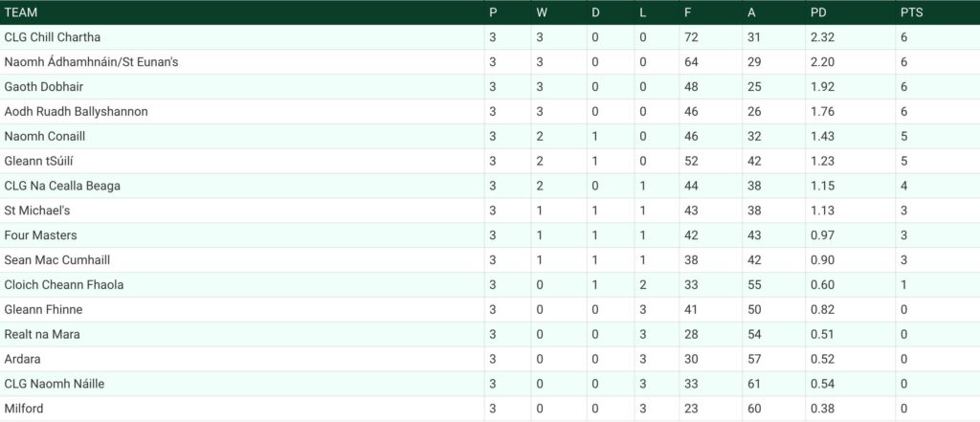Click the Gaoth Dobhair team name

pos(44,87)
